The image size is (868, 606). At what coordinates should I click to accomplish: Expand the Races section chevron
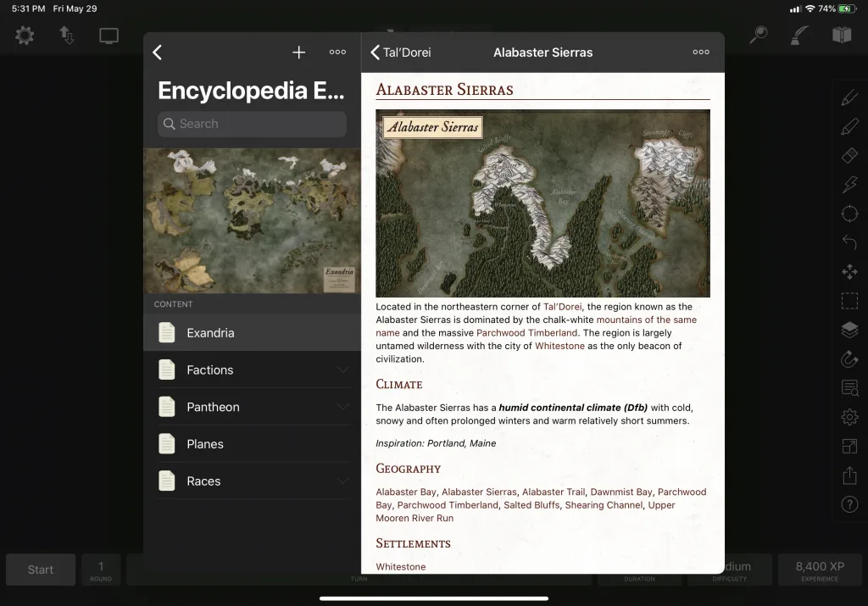pyautogui.click(x=343, y=481)
